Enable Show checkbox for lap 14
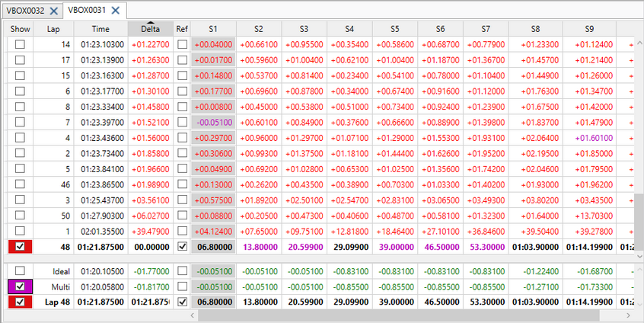Viewport: 644px width, 323px height. tap(20, 45)
